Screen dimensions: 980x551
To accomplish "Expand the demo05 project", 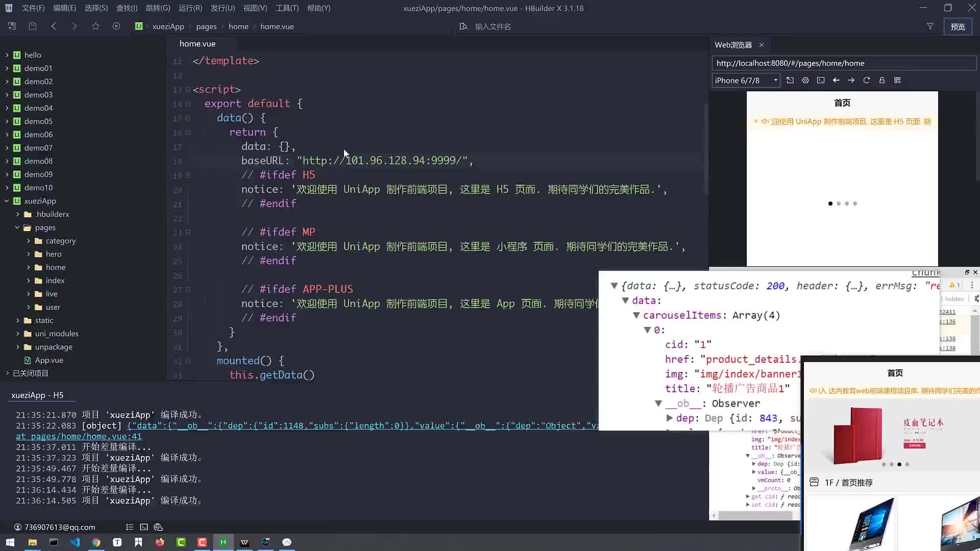I will (7, 121).
